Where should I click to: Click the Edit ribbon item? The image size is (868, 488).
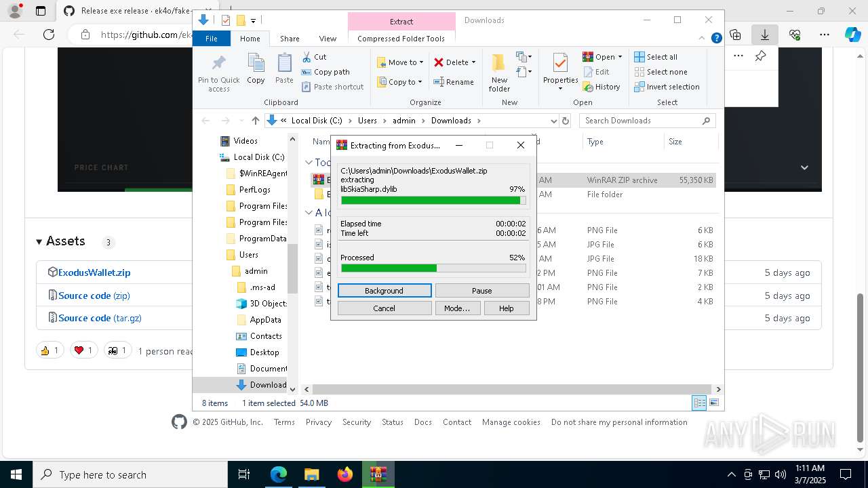pyautogui.click(x=596, y=72)
